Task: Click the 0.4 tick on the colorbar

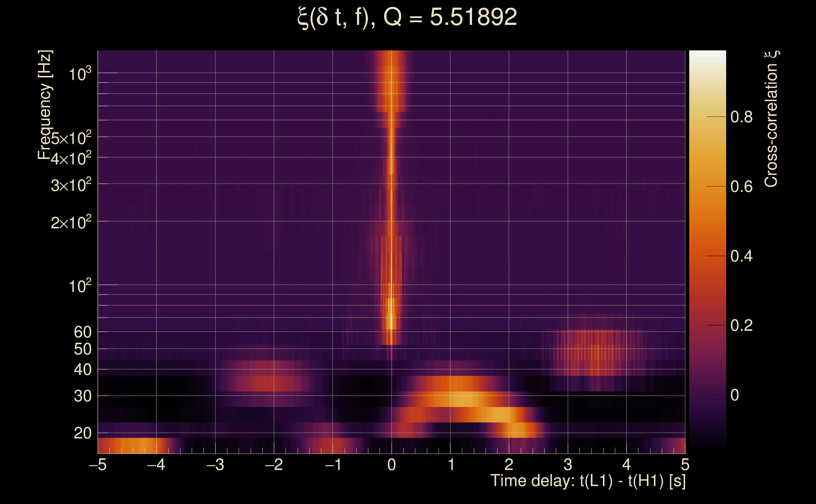Action: (741, 256)
